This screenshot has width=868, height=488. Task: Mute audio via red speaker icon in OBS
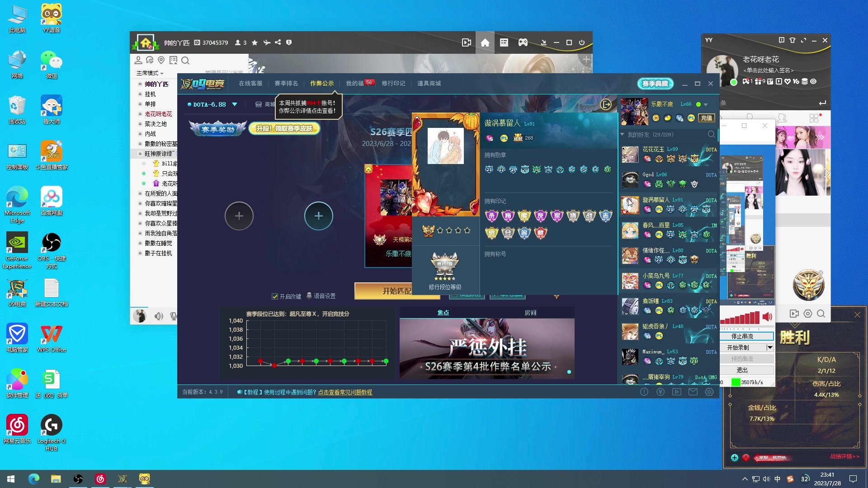click(x=767, y=317)
